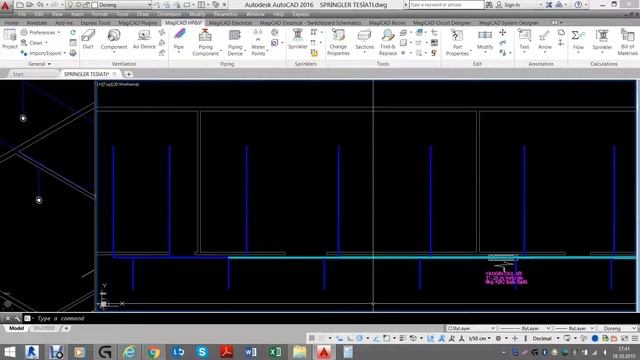This screenshot has width=640, height=360.
Task: Close the SPRİNGLER TESİATI file tab
Action: [x=115, y=74]
